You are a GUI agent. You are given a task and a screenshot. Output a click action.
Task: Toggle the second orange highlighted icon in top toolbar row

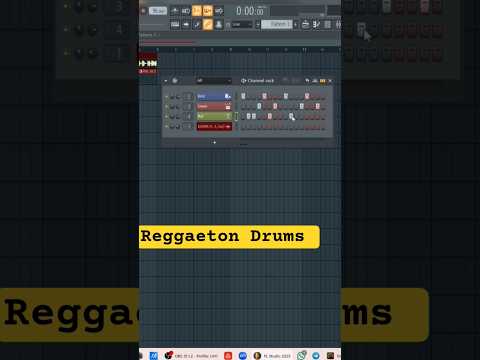208,11
